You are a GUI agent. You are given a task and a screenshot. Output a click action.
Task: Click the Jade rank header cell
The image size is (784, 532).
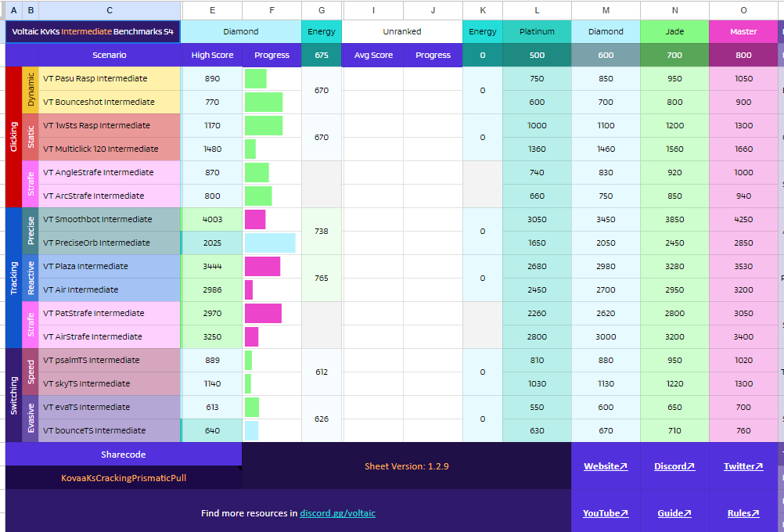(x=674, y=31)
